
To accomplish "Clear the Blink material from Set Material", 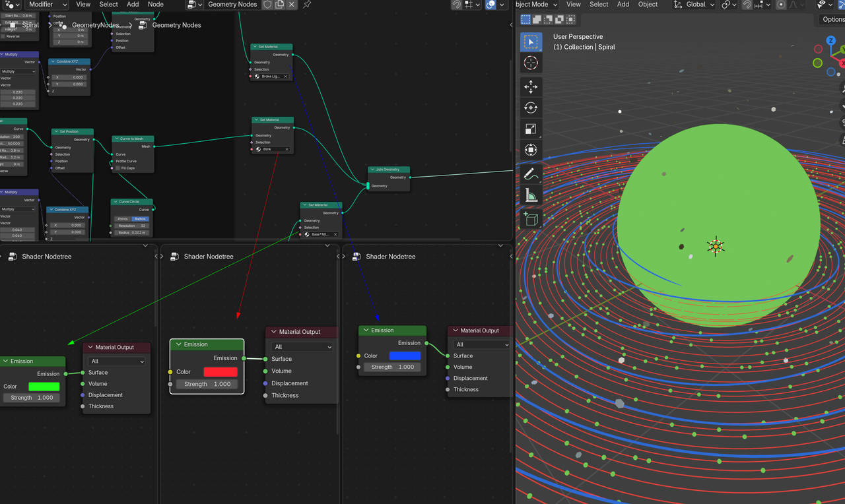I will point(287,150).
